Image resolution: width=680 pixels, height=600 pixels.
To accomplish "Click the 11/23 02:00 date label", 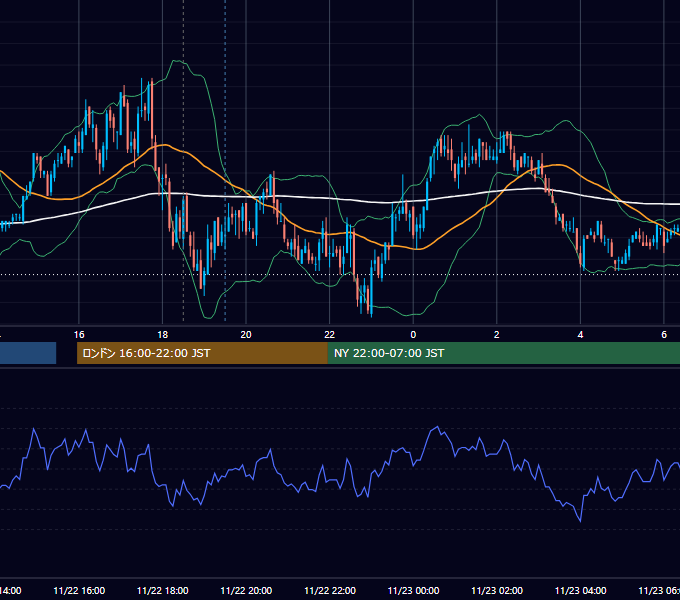I will point(497,590).
